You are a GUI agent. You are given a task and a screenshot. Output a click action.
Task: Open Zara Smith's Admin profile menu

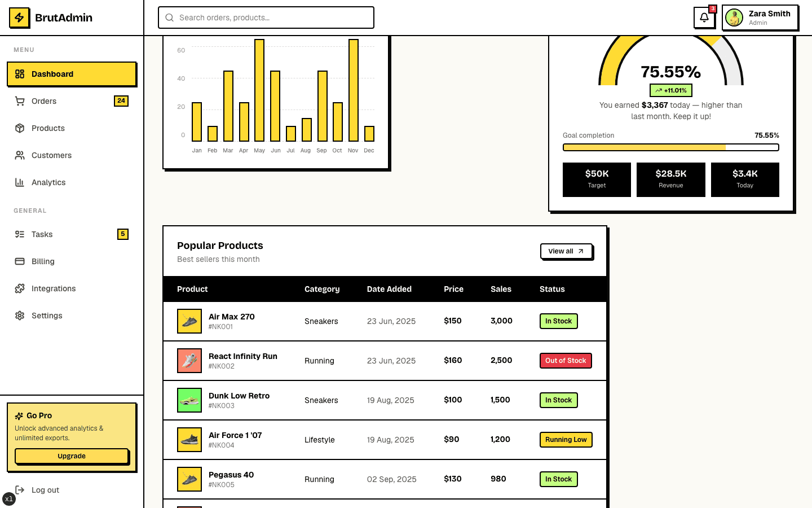tap(760, 17)
